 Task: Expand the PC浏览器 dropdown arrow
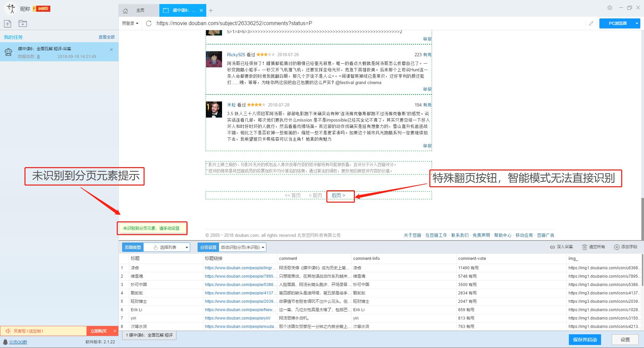click(637, 23)
